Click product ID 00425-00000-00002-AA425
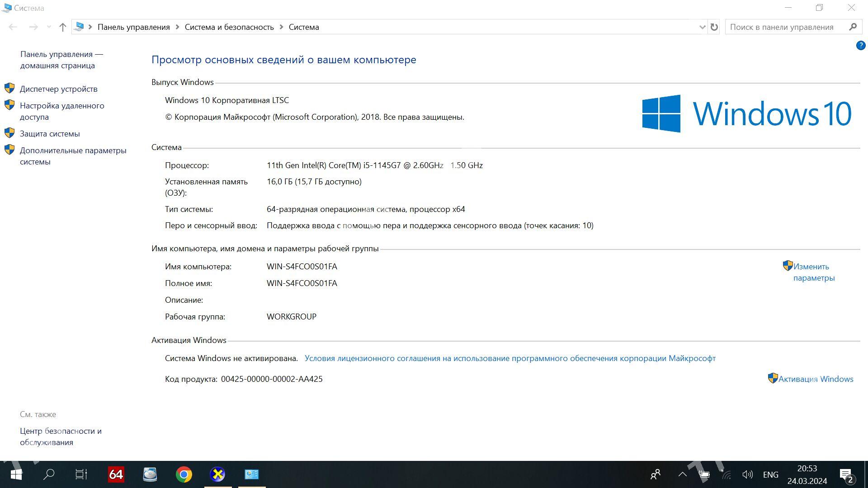868x488 pixels. 272,379
